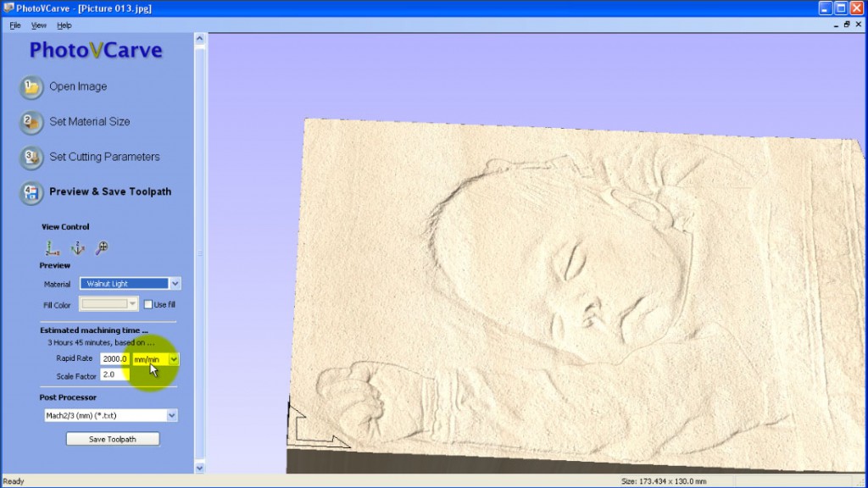Open the View menu
The height and width of the screenshot is (488, 868).
(38, 25)
